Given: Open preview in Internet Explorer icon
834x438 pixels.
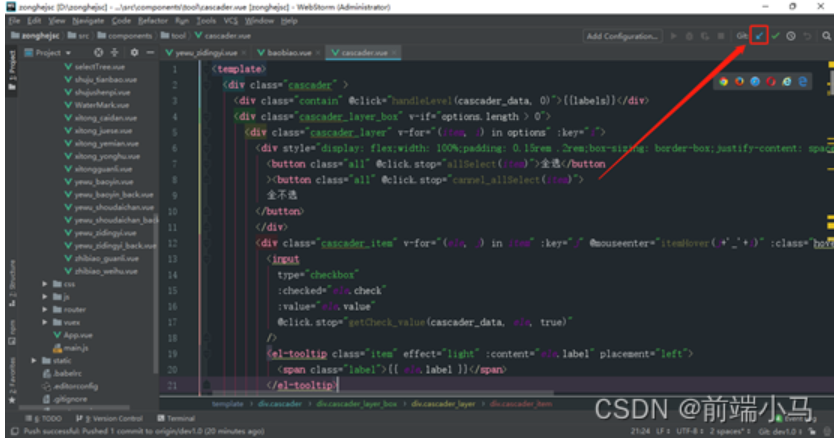Looking at the screenshot, I should (x=787, y=81).
